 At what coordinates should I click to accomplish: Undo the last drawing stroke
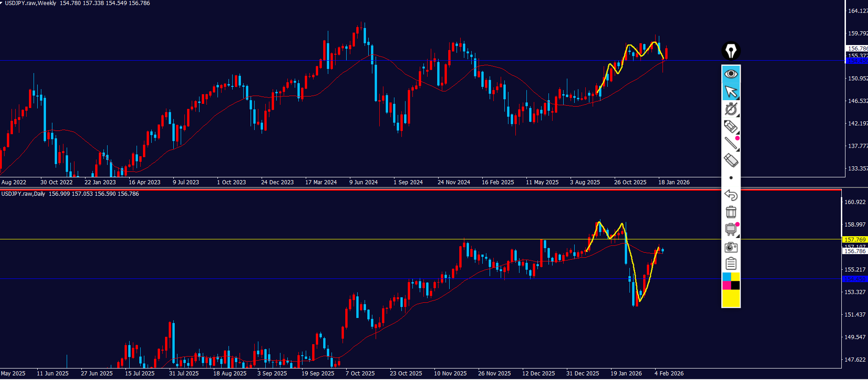tap(731, 195)
